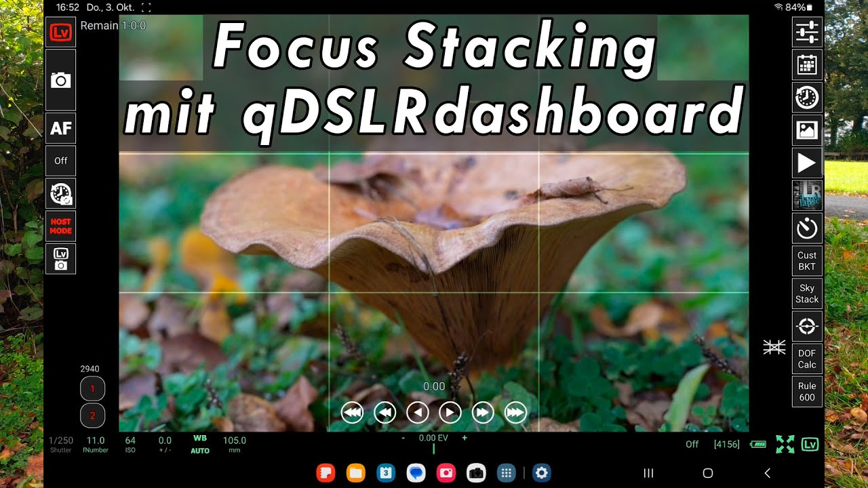
Task: Toggle HOST MODE
Action: click(x=60, y=226)
